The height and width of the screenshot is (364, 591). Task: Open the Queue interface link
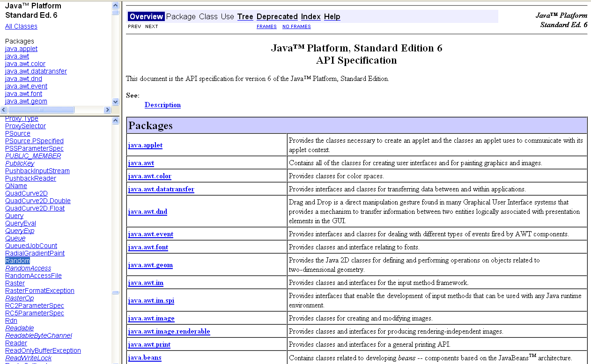pyautogui.click(x=15, y=238)
